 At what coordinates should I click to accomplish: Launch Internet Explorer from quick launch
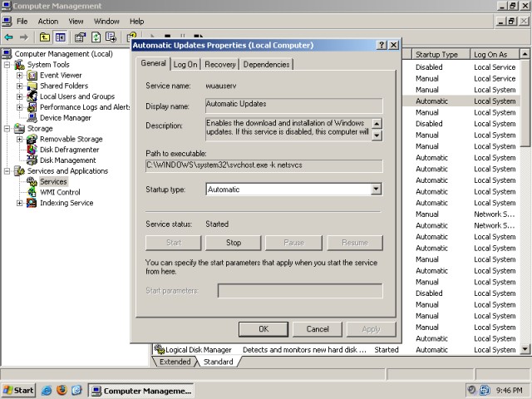(x=47, y=391)
